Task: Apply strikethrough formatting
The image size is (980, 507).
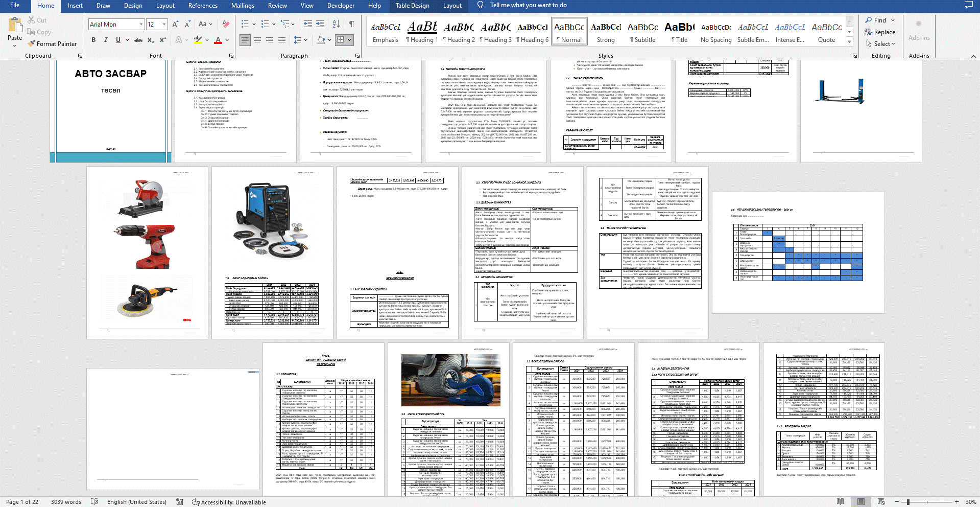Action: point(138,40)
